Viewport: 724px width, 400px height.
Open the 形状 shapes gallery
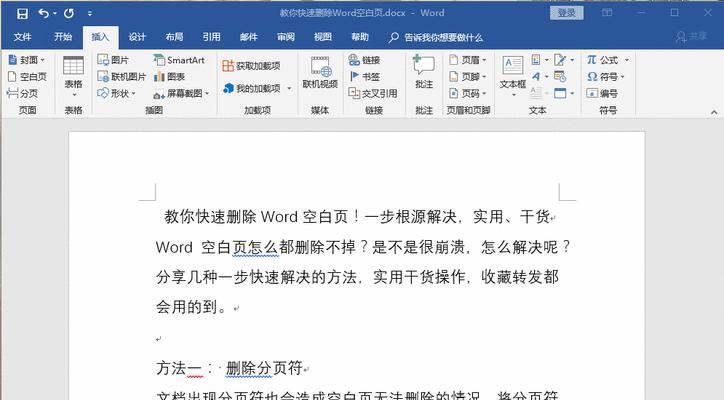coord(116,93)
